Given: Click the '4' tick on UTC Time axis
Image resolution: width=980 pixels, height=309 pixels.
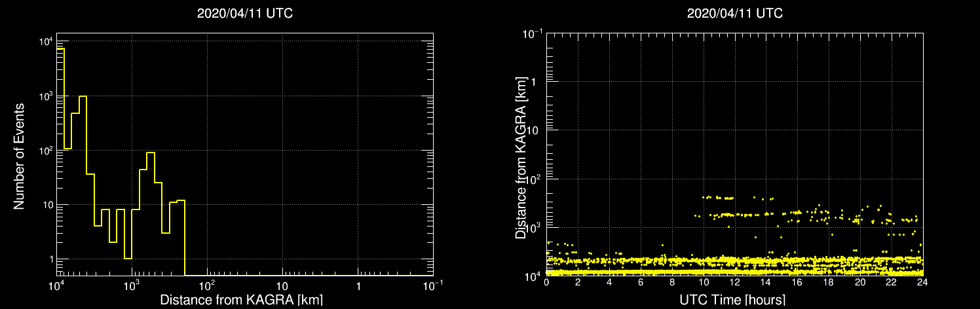Looking at the screenshot, I should [x=609, y=283].
